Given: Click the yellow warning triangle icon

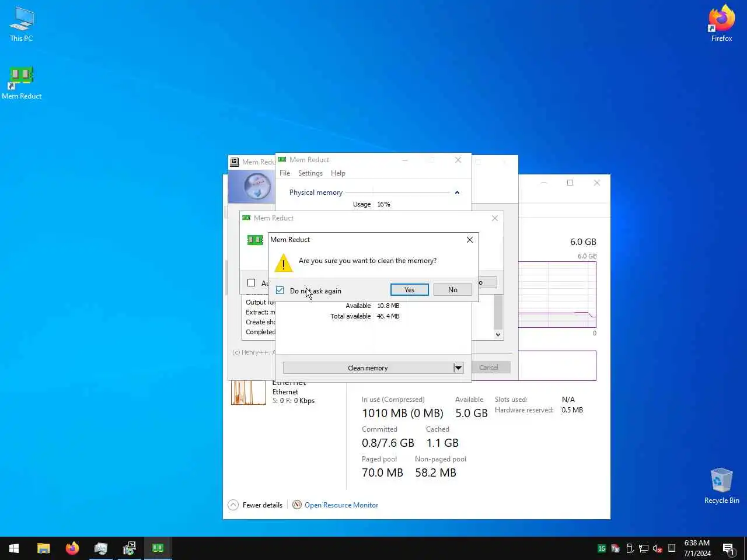Looking at the screenshot, I should [284, 263].
